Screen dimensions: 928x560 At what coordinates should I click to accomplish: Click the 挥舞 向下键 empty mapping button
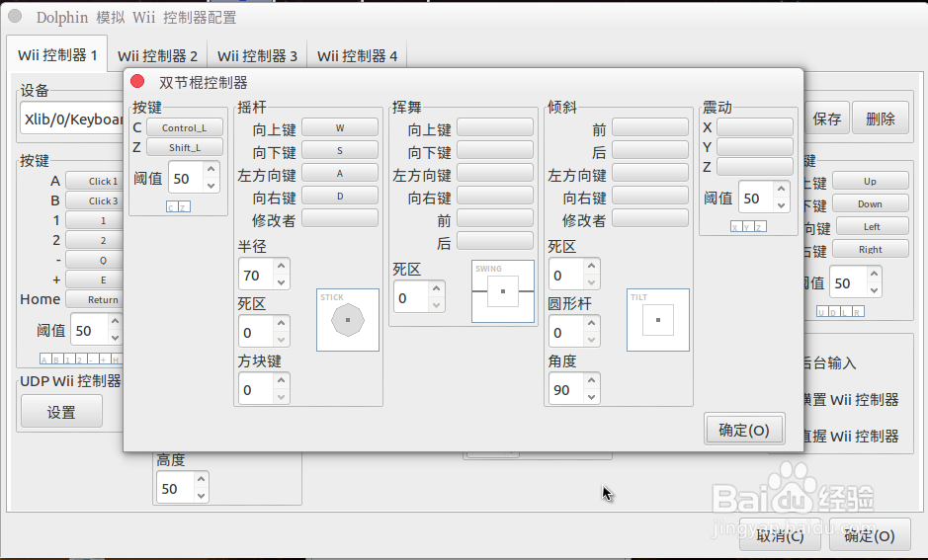495,150
